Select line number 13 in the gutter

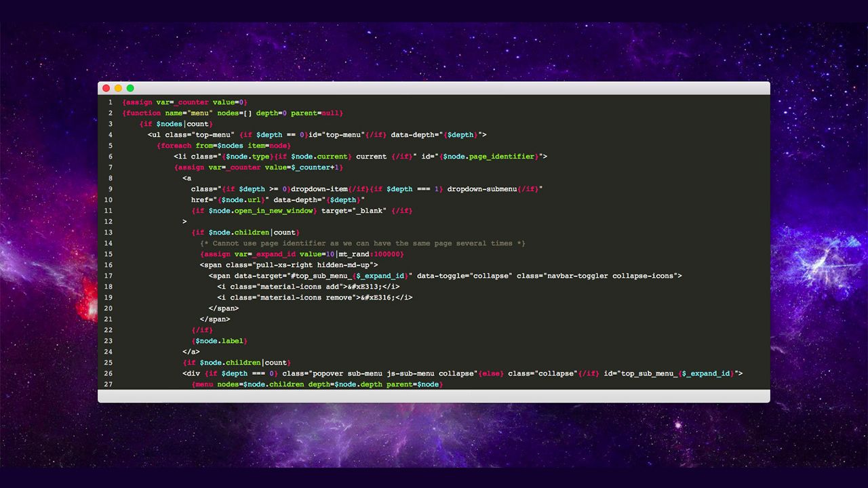(x=109, y=232)
